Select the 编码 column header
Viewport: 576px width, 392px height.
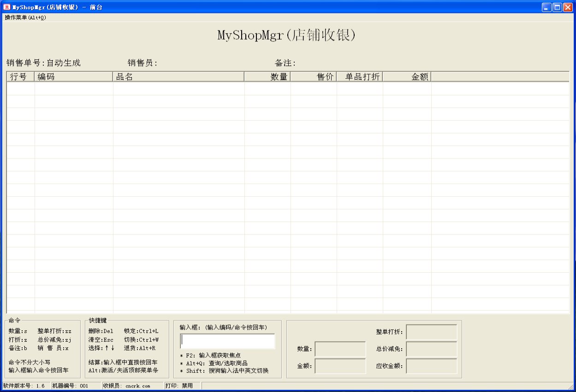(x=73, y=77)
